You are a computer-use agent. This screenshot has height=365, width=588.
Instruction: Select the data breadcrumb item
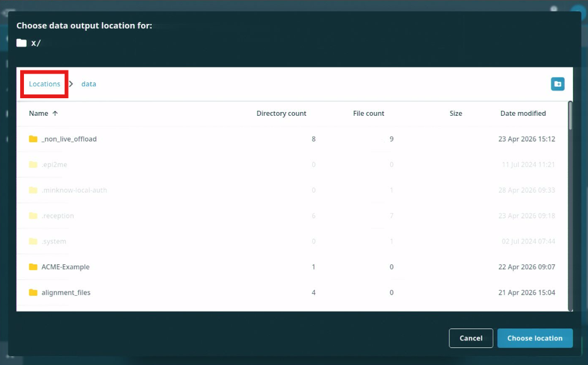pyautogui.click(x=89, y=83)
